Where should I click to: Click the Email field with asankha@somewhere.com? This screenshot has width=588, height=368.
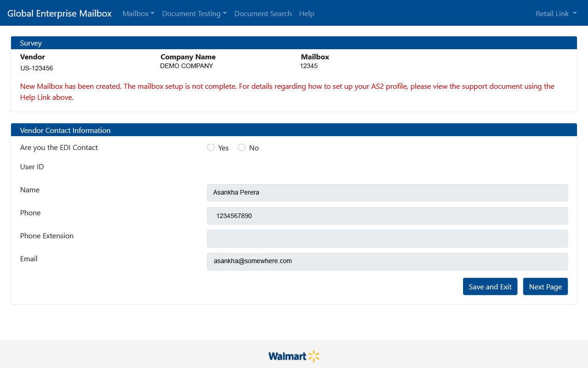coord(387,262)
